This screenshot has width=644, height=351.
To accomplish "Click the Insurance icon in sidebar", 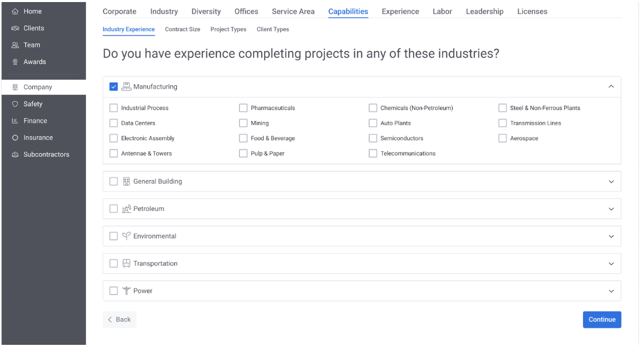I will point(15,138).
